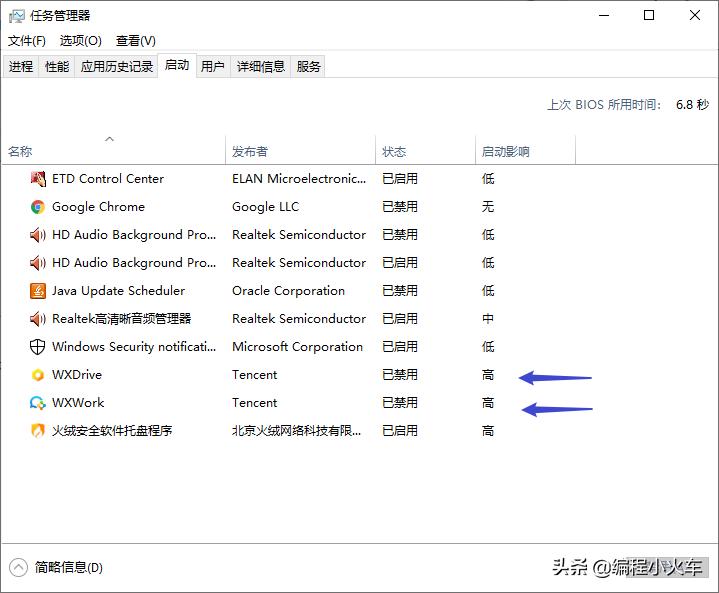This screenshot has height=593, width=719.
Task: Select the 火绒安全软件托盘程序 entry name
Action: (112, 431)
